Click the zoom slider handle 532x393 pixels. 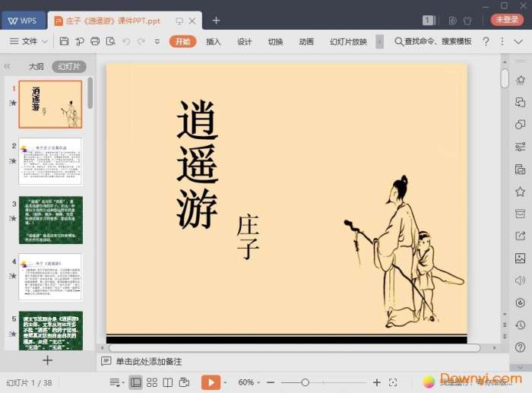[x=305, y=382]
